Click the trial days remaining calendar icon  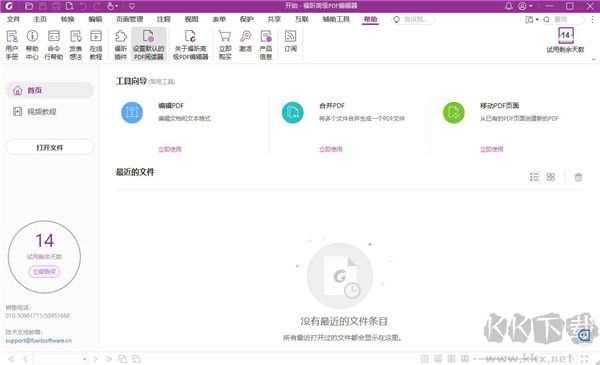click(x=566, y=35)
